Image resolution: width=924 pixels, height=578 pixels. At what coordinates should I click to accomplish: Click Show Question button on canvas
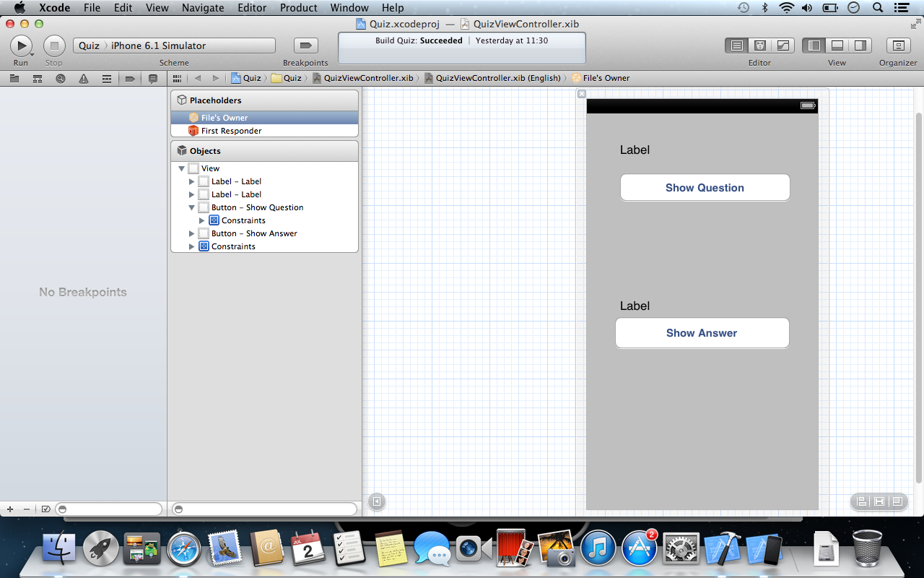(x=705, y=188)
